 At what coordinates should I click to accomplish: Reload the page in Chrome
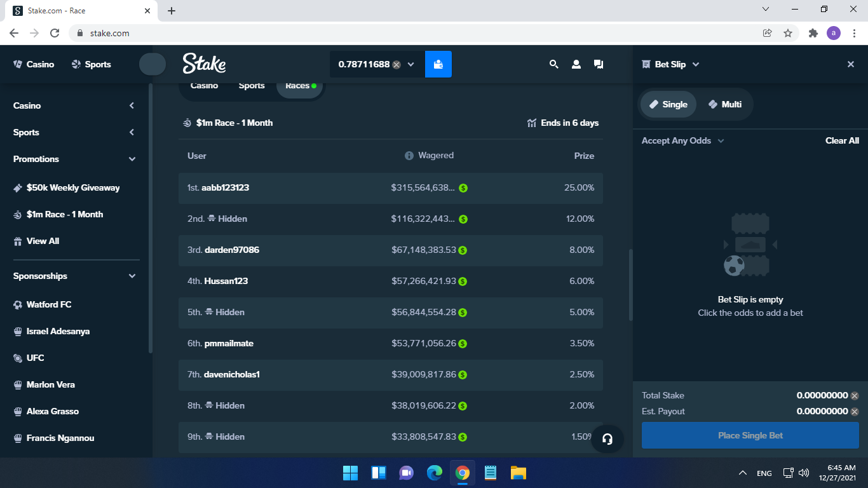click(x=55, y=33)
